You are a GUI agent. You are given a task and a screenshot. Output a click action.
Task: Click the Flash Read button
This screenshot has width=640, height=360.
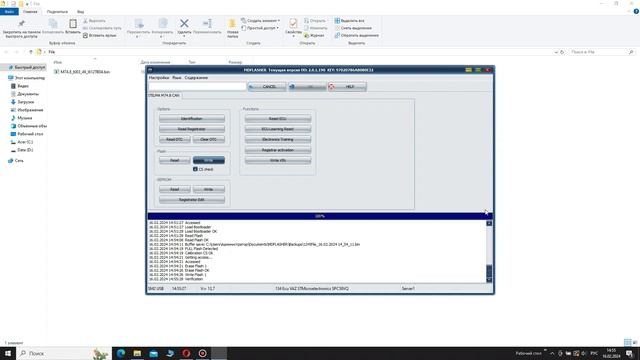(174, 160)
